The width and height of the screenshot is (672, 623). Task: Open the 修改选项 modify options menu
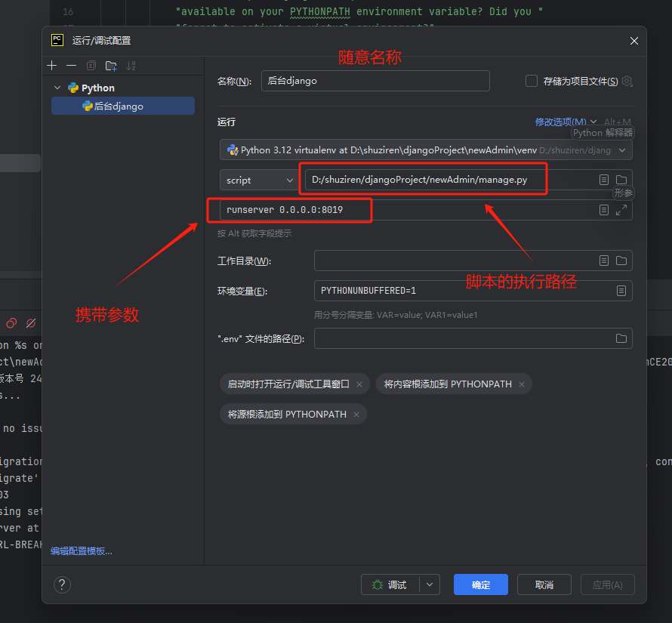(565, 122)
